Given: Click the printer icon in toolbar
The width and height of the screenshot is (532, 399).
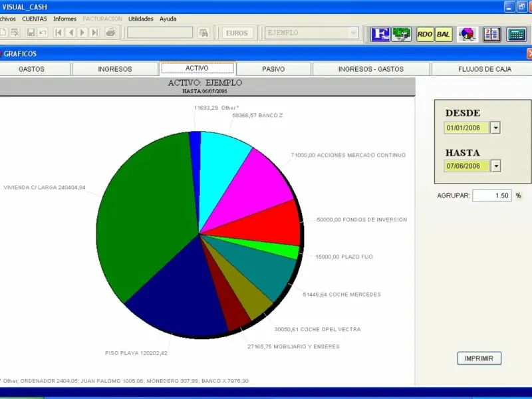Looking at the screenshot, I should (110, 33).
